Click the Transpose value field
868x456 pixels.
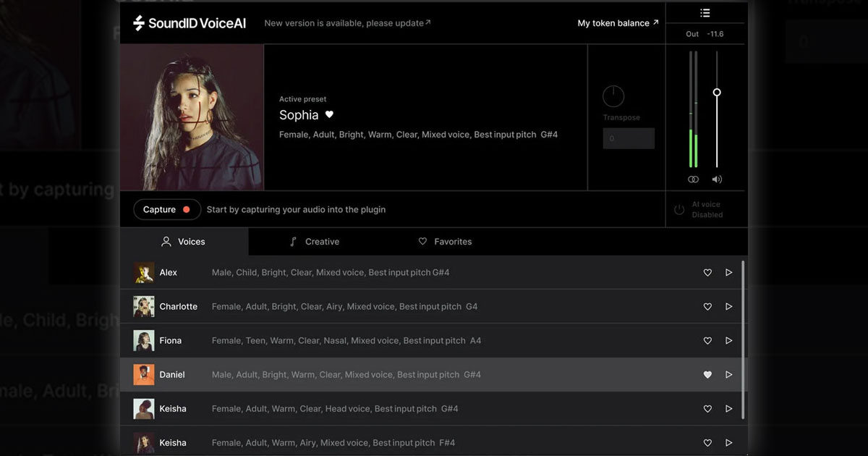629,138
